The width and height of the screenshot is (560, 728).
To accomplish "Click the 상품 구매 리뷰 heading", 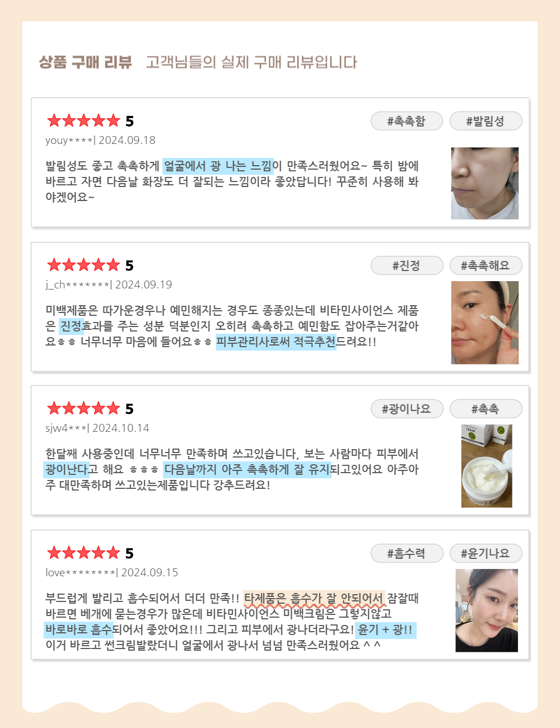I will (85, 62).
